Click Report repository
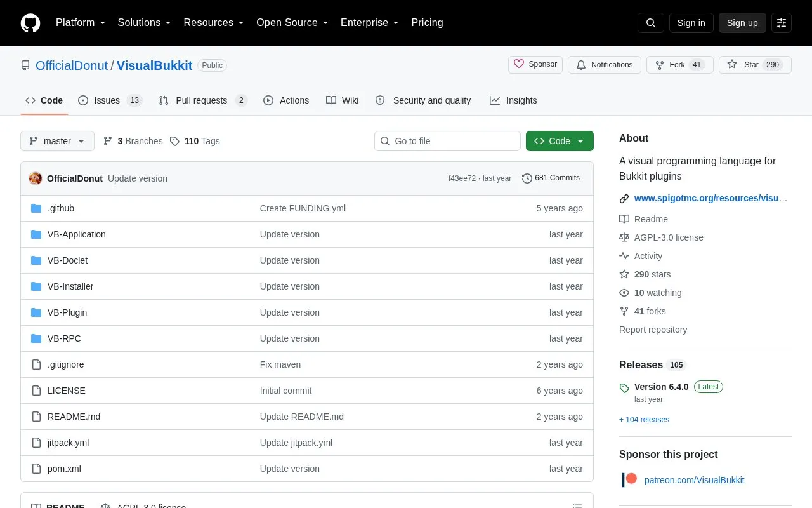 (x=653, y=330)
